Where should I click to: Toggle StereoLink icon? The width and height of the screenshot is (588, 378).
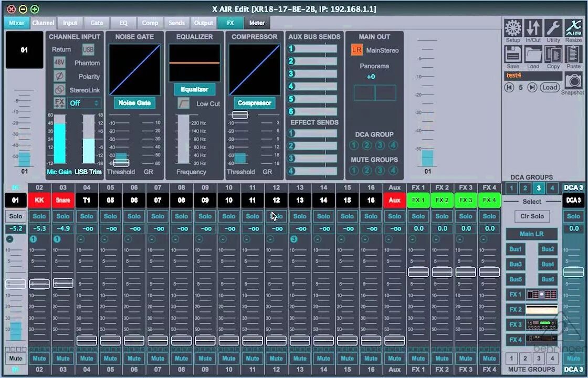coord(59,90)
